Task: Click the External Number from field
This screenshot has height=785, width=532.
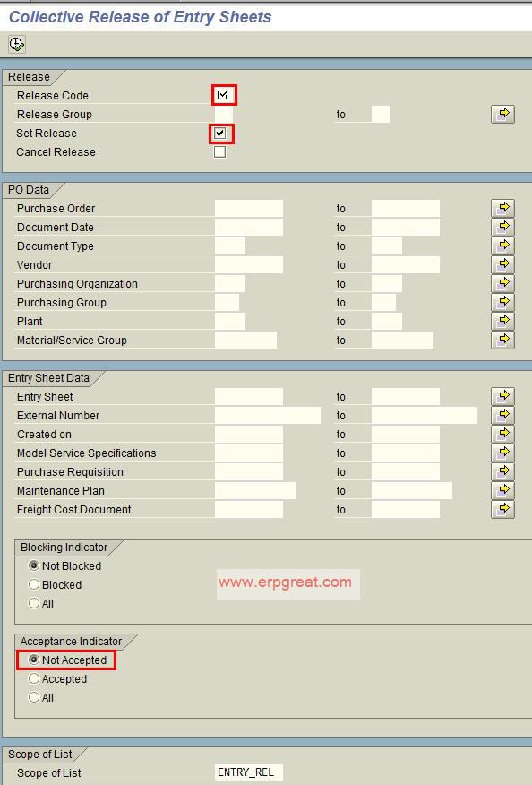Action: 268,416
